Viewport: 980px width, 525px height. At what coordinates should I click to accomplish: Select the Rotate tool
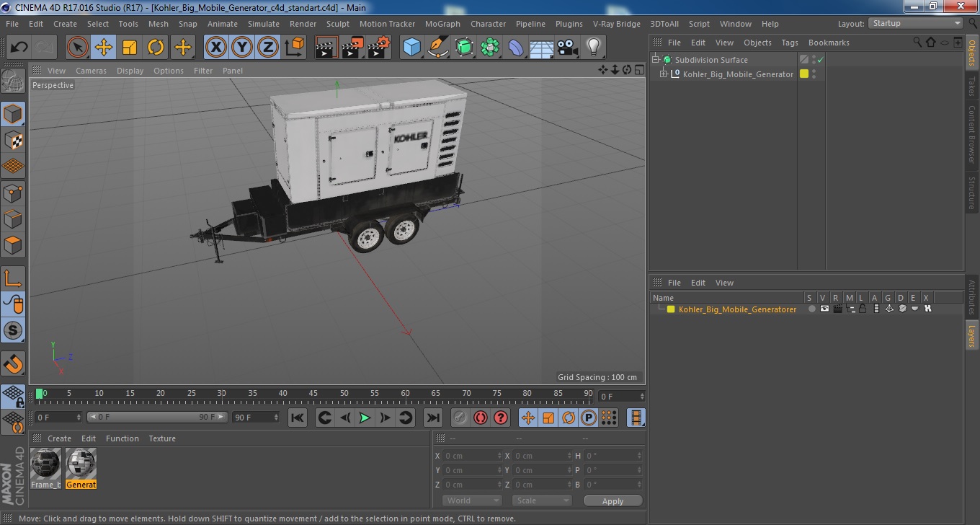156,48
